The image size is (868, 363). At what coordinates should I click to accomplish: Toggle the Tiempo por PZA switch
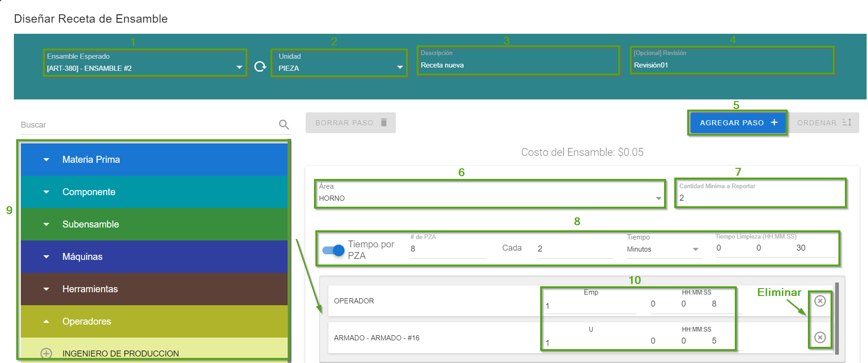[333, 250]
